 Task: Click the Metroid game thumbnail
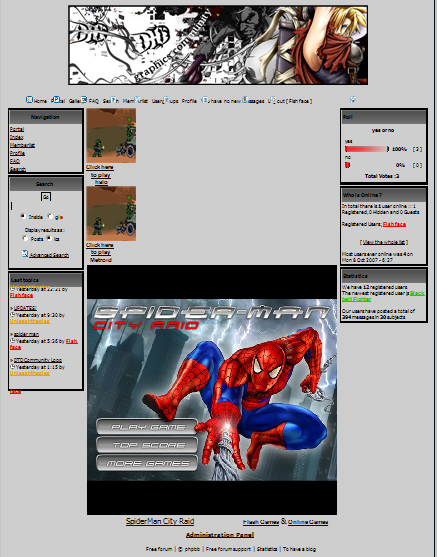[x=111, y=213]
